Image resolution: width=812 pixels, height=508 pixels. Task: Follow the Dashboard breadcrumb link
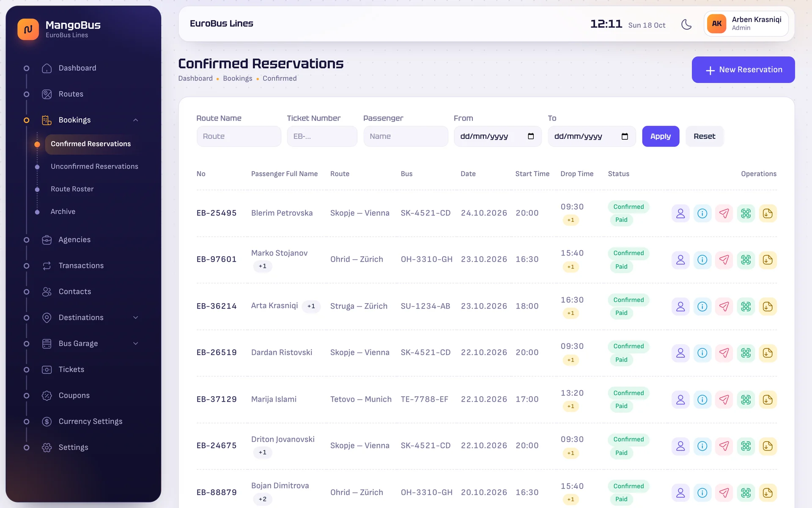tap(195, 79)
